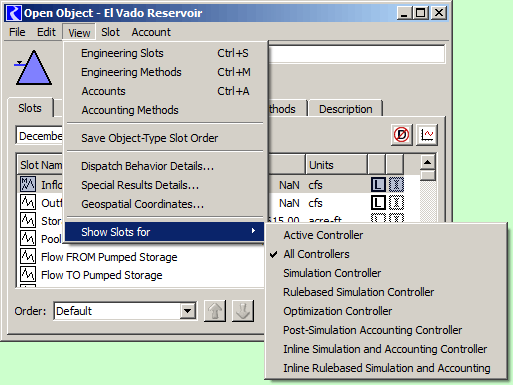Click the scrollbar up arrow

[x=428, y=163]
